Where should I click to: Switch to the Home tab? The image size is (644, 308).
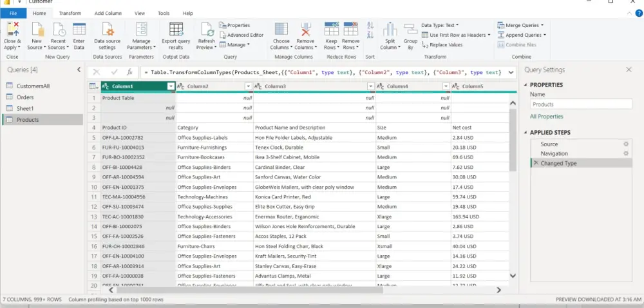[x=39, y=13]
